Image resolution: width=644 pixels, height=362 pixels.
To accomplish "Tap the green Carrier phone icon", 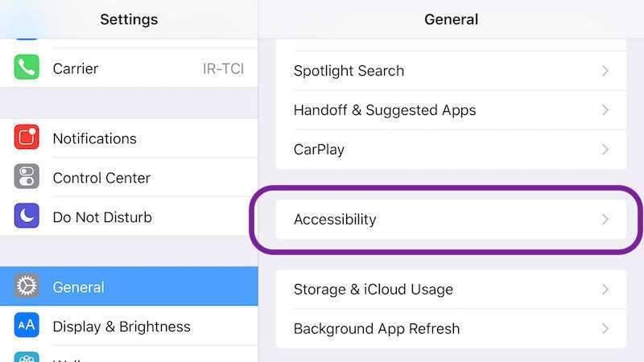I will (27, 68).
